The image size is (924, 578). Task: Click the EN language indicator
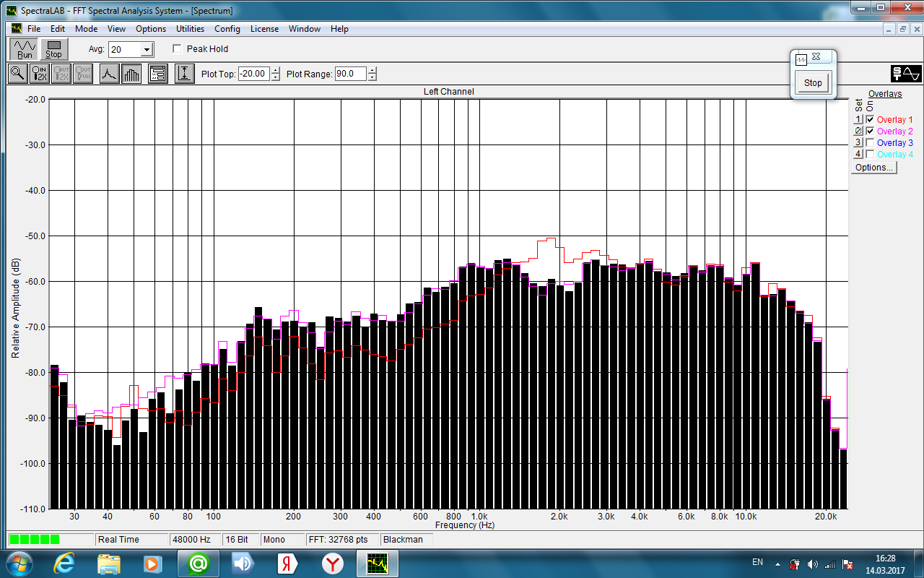(757, 562)
